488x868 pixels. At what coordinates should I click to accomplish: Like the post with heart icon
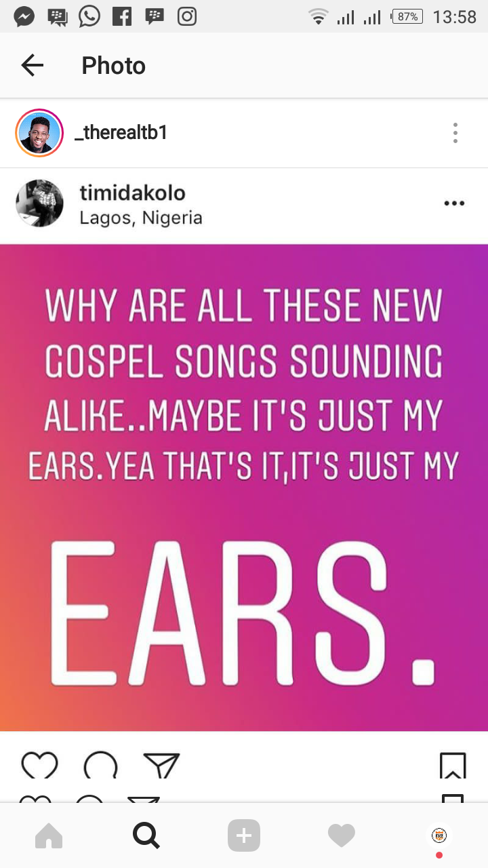39,766
